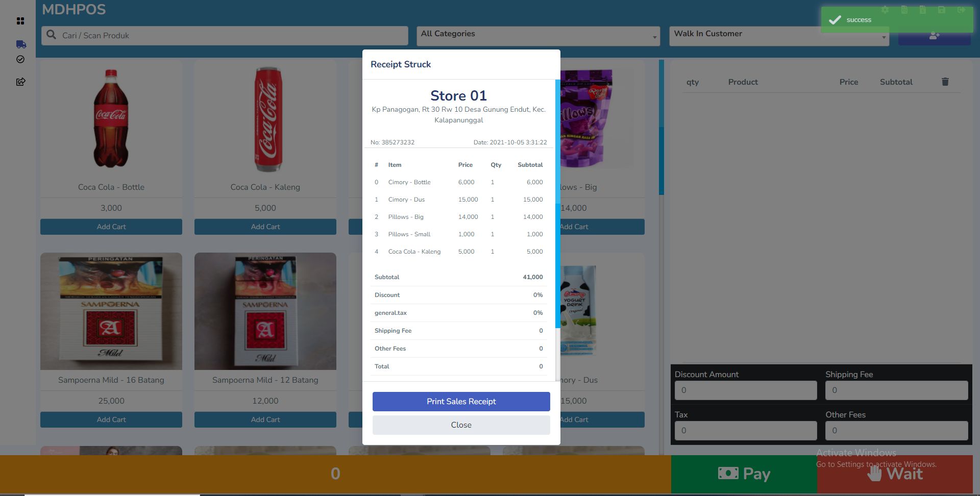Click the red Wait button

pos(895,474)
